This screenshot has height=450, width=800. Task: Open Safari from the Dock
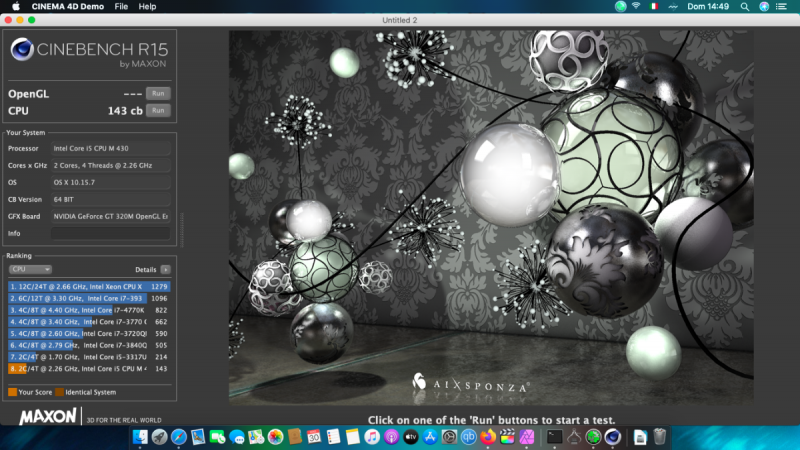[x=178, y=437]
